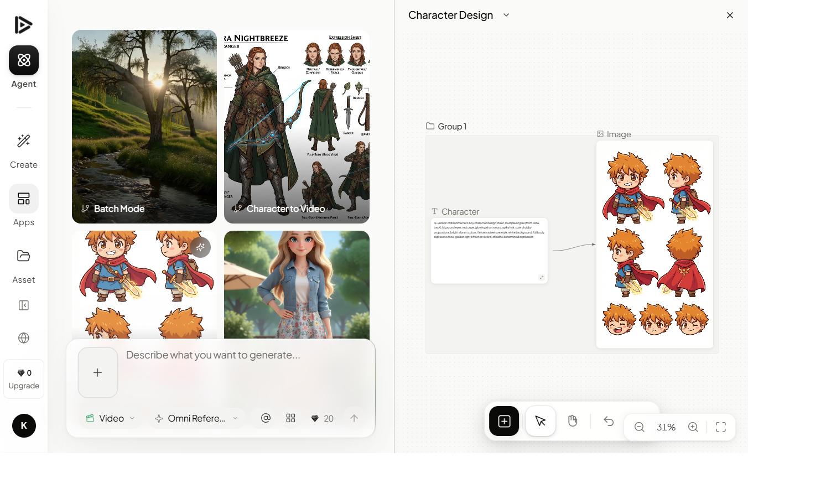The height and width of the screenshot is (504, 831).
Task: Open the Asset library icon
Action: [23, 256]
